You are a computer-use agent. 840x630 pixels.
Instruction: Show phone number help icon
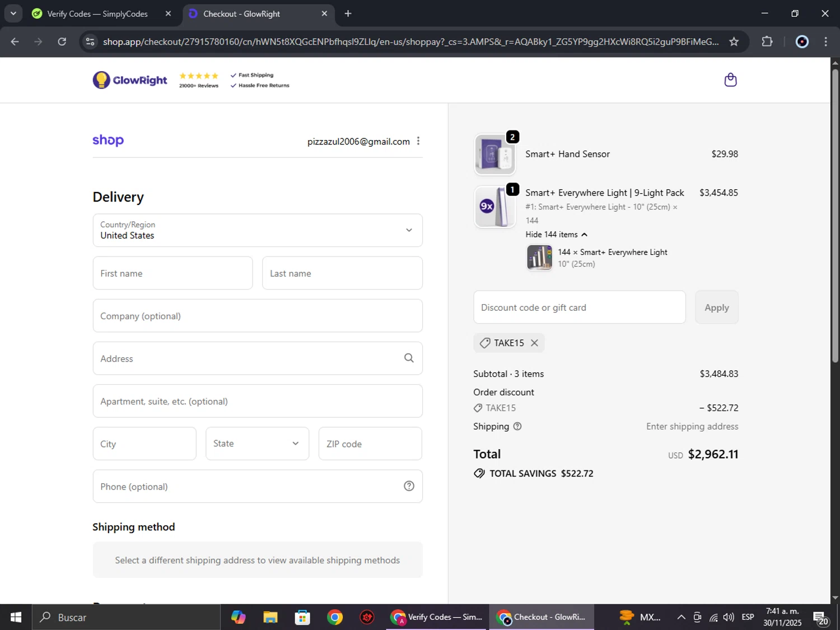pyautogui.click(x=409, y=486)
